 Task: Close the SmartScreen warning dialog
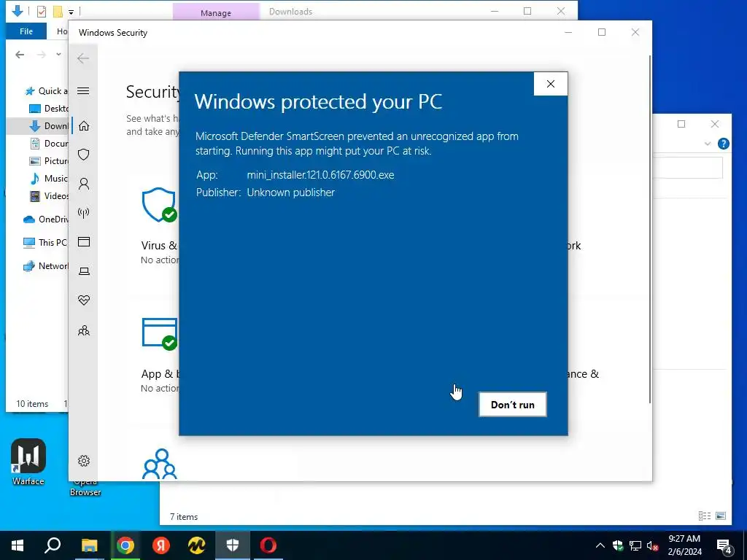pyautogui.click(x=550, y=84)
